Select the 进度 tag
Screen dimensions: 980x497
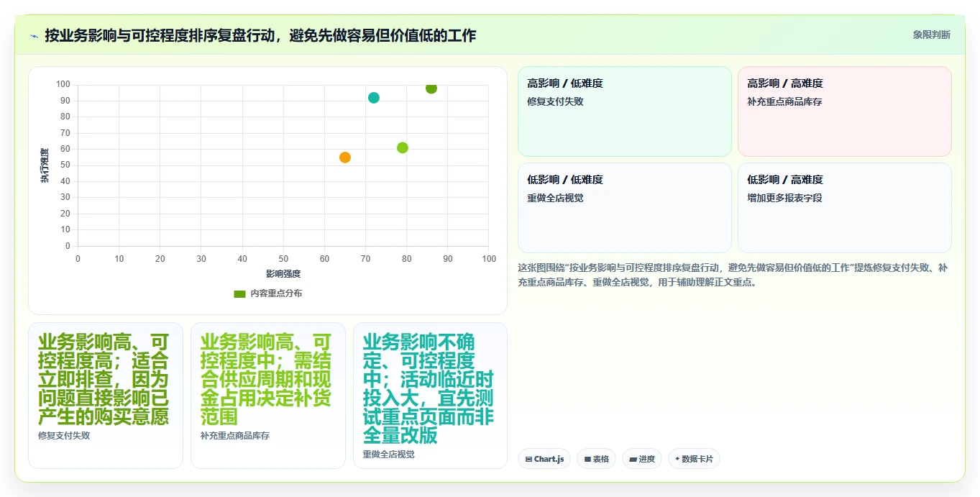click(x=642, y=459)
